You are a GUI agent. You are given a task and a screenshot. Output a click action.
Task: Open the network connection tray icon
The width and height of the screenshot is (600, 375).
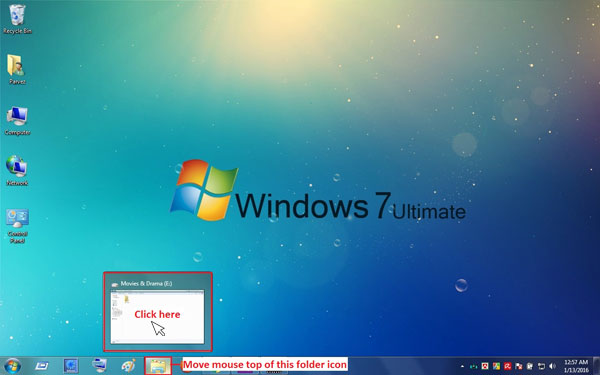541,366
